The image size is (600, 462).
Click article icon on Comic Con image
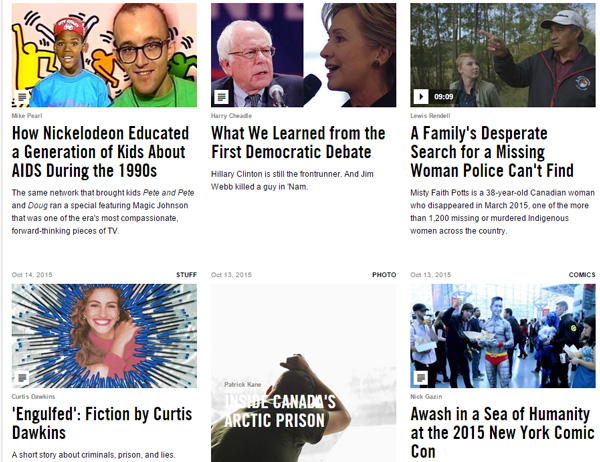[x=421, y=378]
